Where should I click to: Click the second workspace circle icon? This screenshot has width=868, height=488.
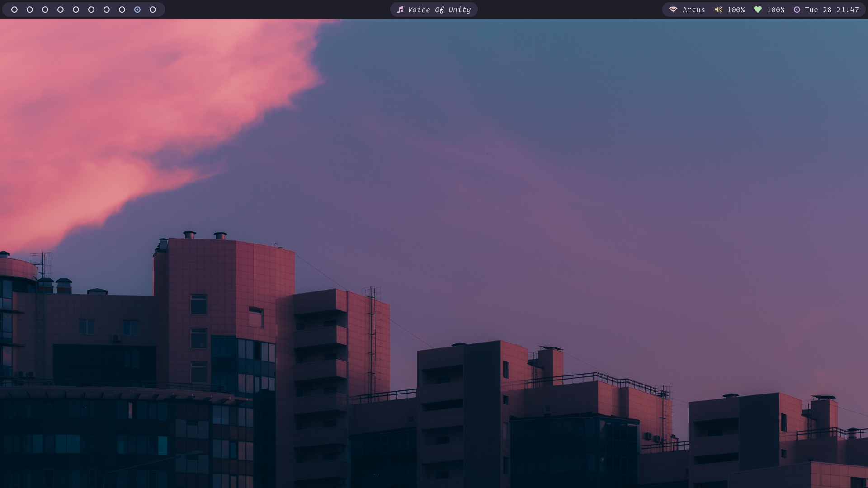(x=30, y=9)
